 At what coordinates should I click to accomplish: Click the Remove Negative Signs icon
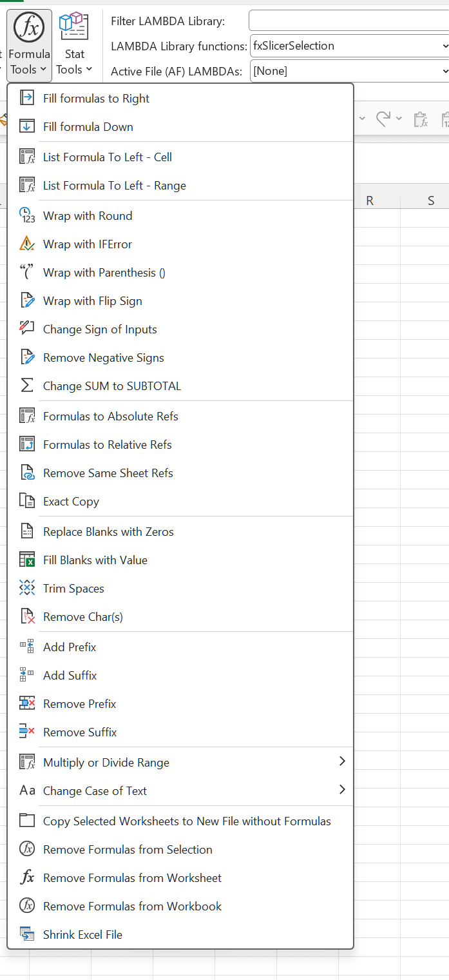click(x=27, y=357)
